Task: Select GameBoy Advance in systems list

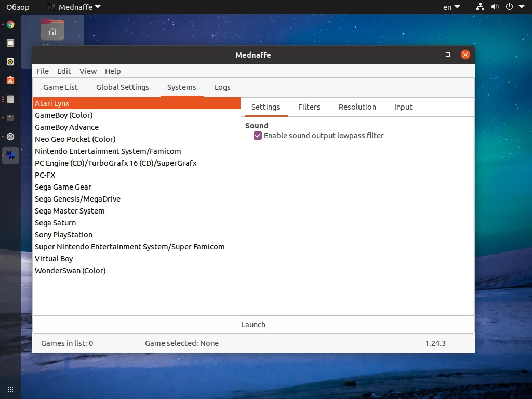Action: (66, 127)
